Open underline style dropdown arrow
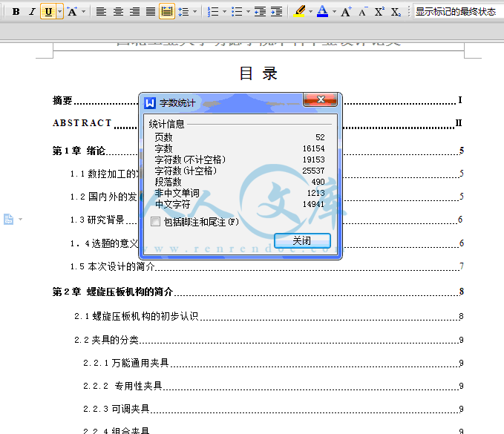 (60, 12)
